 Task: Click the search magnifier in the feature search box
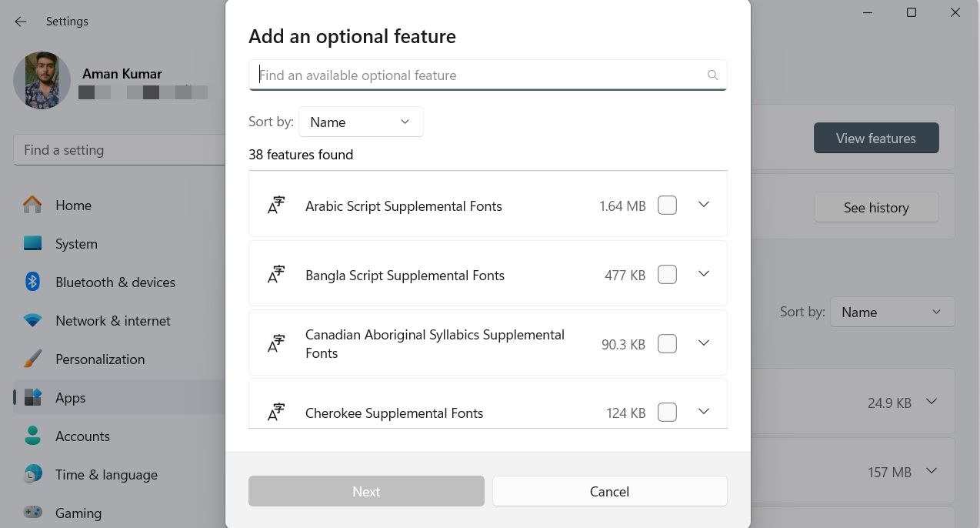click(x=712, y=75)
